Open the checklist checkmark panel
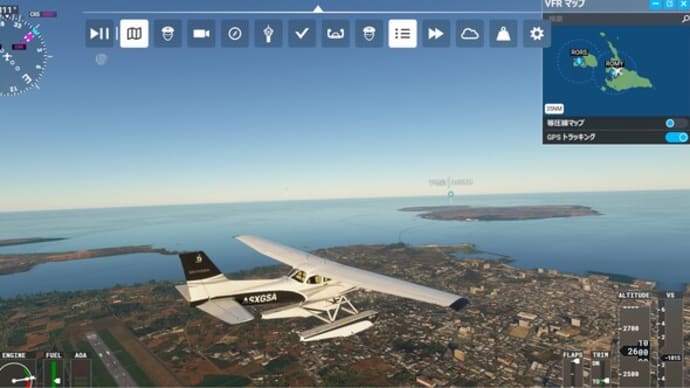 [x=302, y=33]
